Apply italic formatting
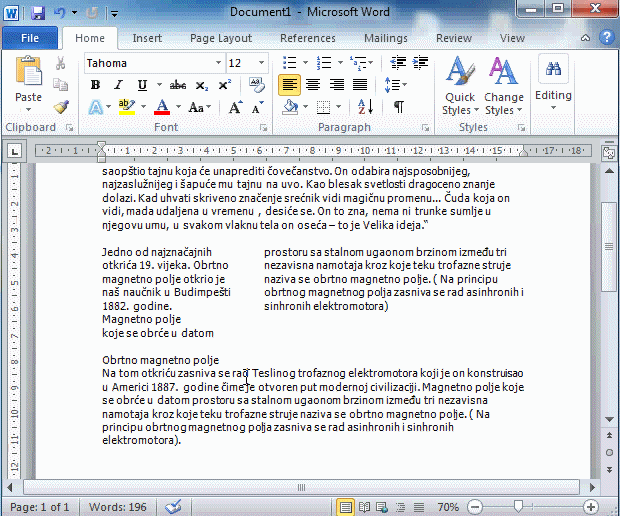620x516 pixels. [x=119, y=85]
